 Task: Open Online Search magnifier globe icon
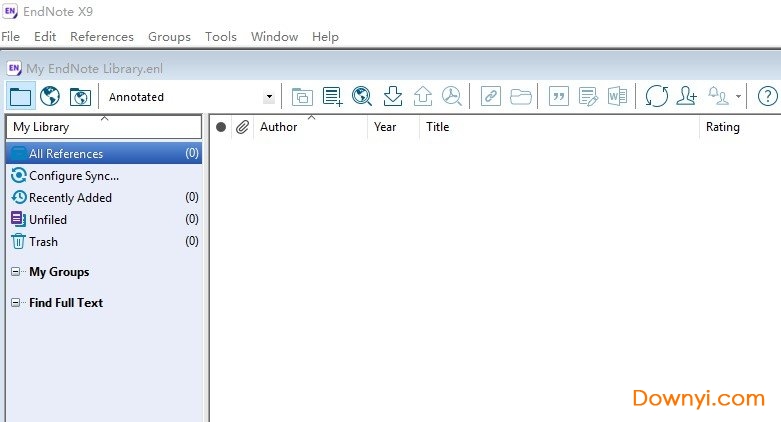point(362,96)
